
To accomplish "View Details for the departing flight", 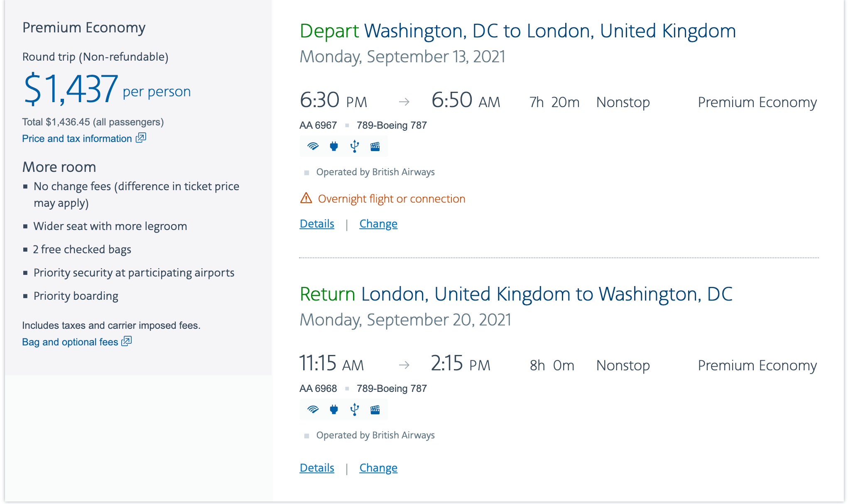I will (x=317, y=224).
